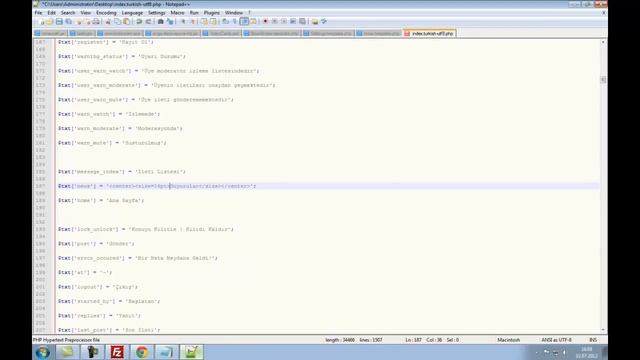This screenshot has height=360, width=640.
Task: Open the Search menu
Action: point(68,13)
